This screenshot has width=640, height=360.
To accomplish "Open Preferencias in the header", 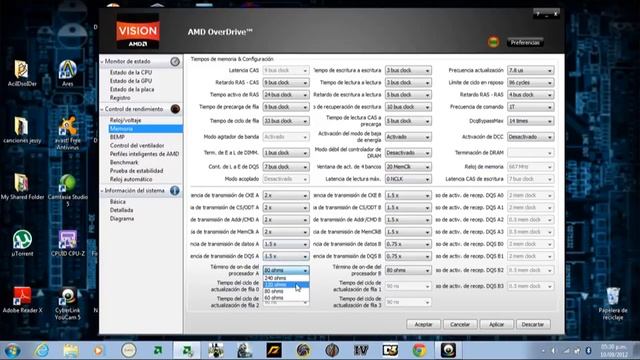I will click(x=525, y=42).
